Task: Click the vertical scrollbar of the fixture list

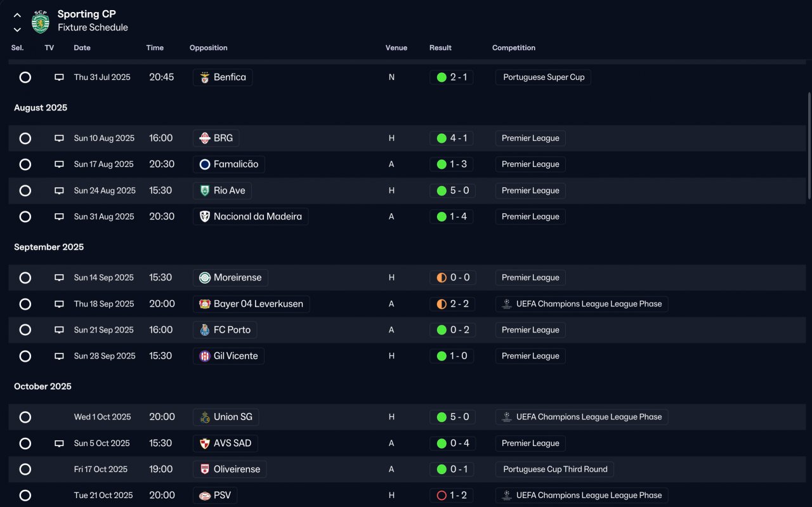Action: (809, 146)
